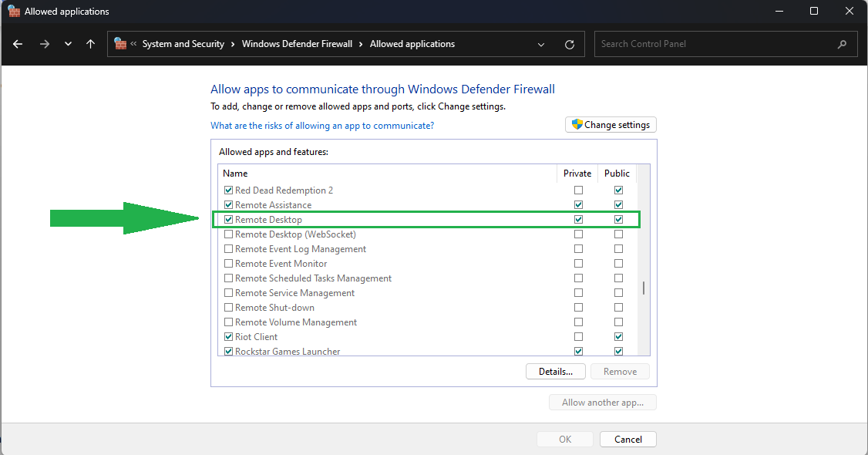Click the search magnifier icon
This screenshot has width=868, height=455.
click(x=842, y=44)
